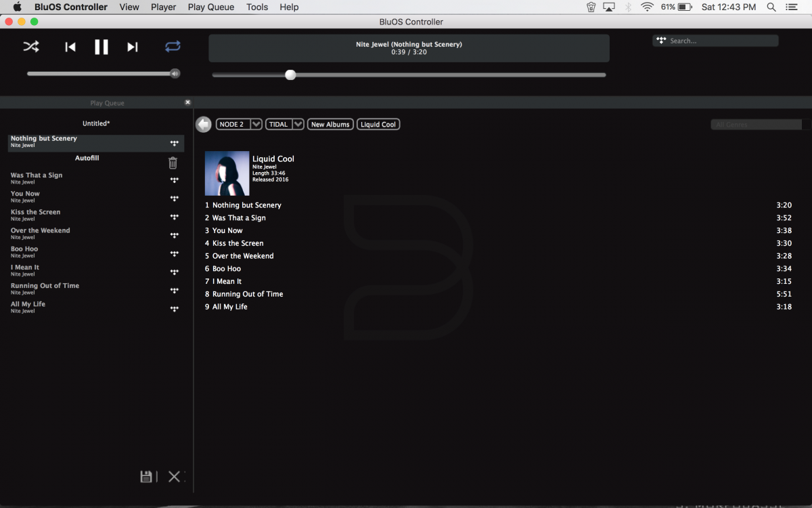Screen dimensions: 812x508
Task: Click the Now Playing title display
Action: pyautogui.click(x=409, y=48)
